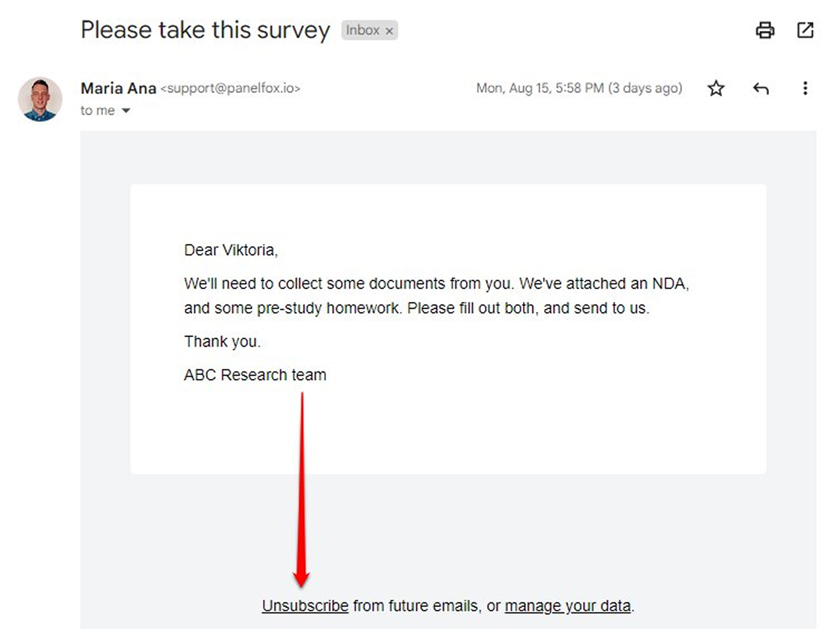Click the 'ABC Research team' signature
This screenshot has height=629, width=840.
tap(255, 375)
